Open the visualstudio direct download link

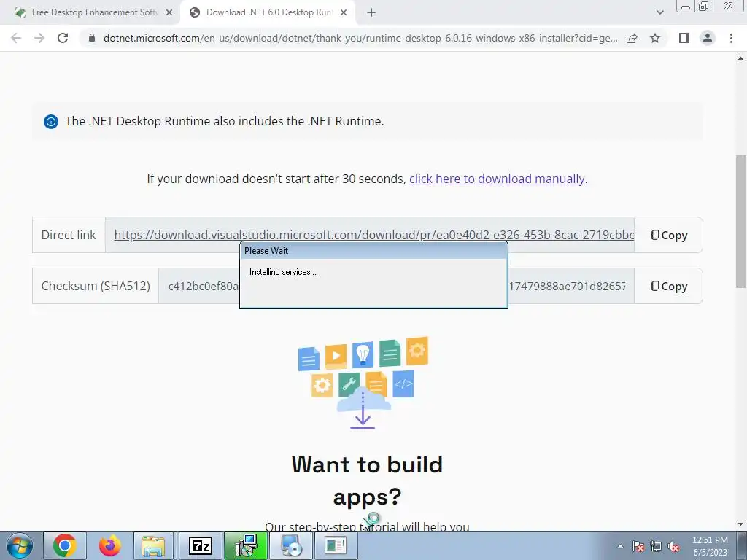coord(374,235)
